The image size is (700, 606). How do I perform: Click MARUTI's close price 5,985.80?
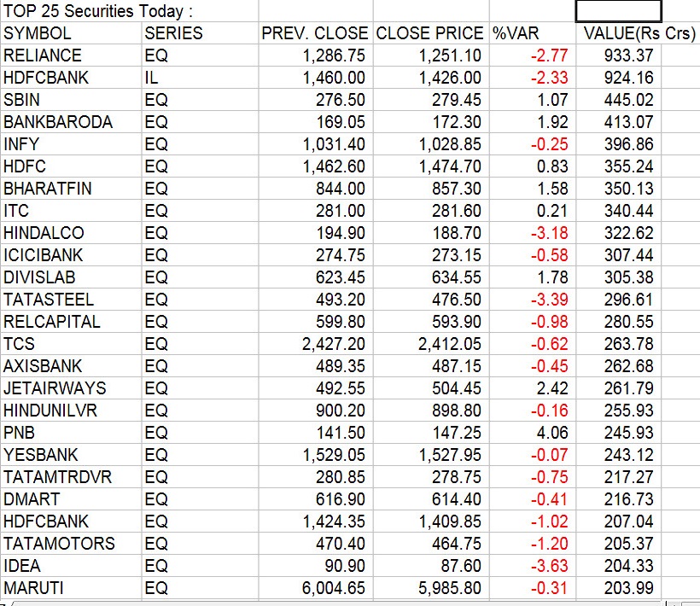[x=449, y=588]
